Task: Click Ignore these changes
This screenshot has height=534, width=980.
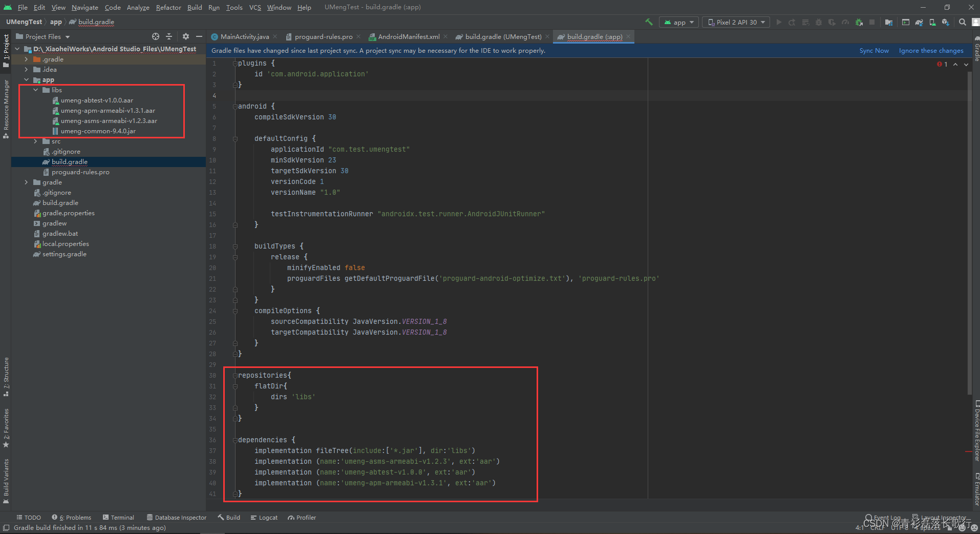Action: [x=931, y=50]
